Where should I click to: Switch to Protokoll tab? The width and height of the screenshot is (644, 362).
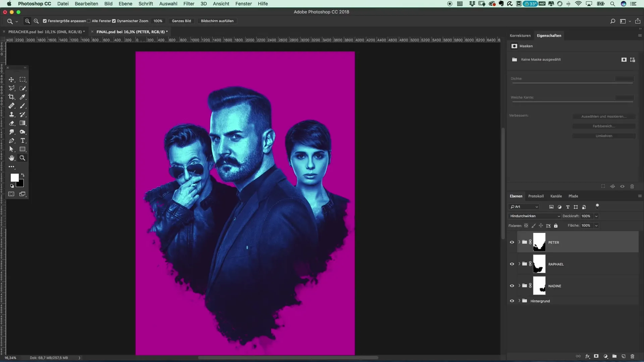(x=536, y=196)
